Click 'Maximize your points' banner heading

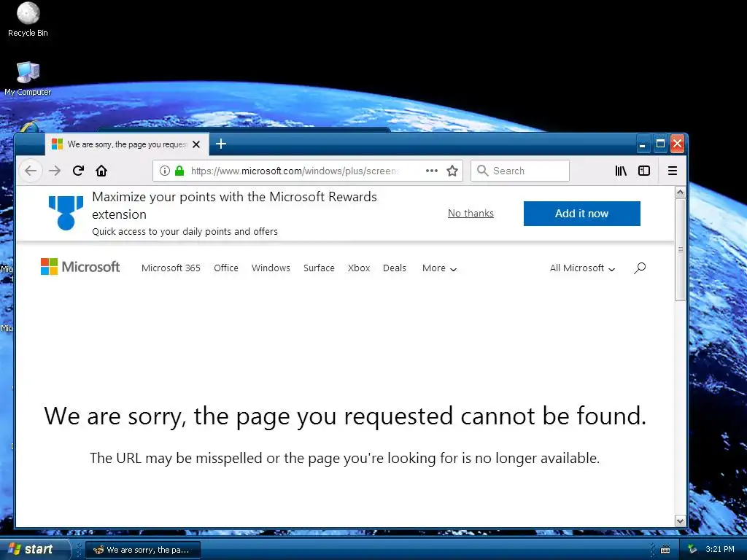point(234,205)
